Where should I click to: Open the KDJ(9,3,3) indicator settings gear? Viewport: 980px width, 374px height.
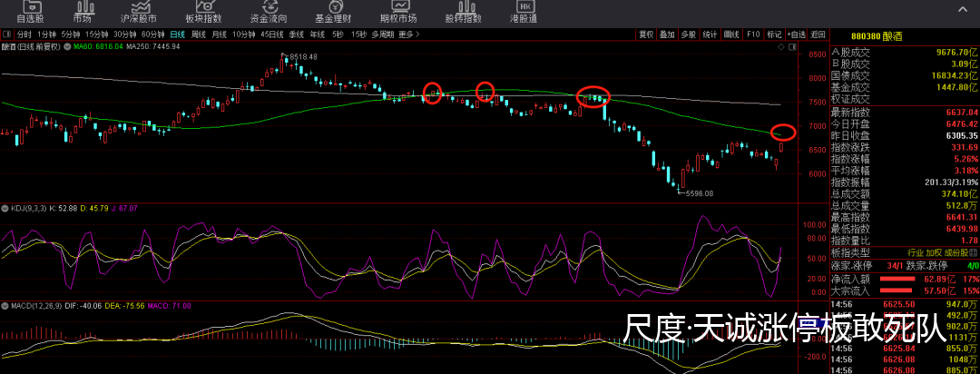click(x=5, y=209)
